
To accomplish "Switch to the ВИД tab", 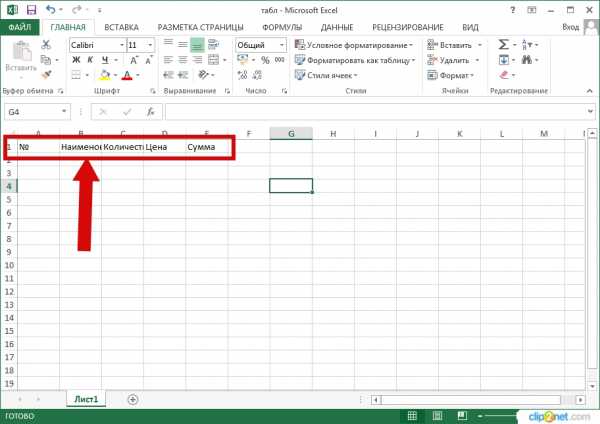I will point(470,27).
